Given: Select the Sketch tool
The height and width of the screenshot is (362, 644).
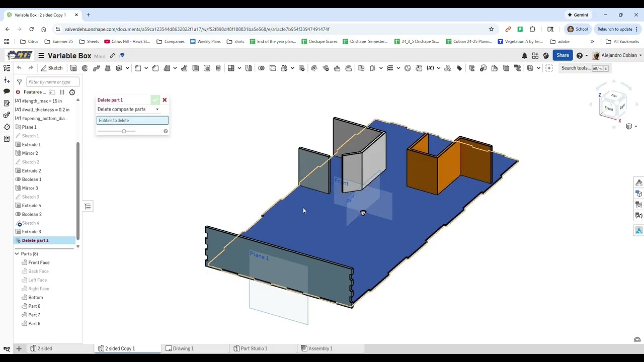Looking at the screenshot, I should (x=52, y=68).
